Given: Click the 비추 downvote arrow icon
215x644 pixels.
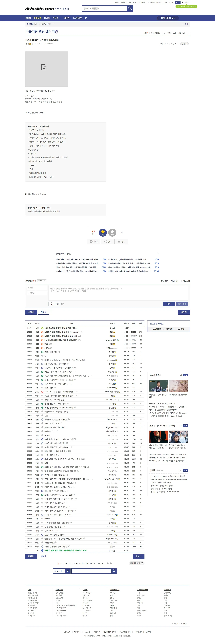Looking at the screenshot, I should 112,232.
